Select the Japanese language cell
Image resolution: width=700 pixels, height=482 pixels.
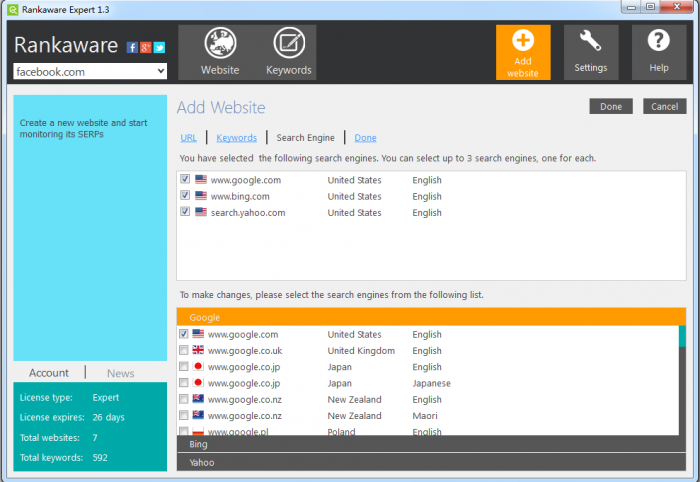(431, 383)
